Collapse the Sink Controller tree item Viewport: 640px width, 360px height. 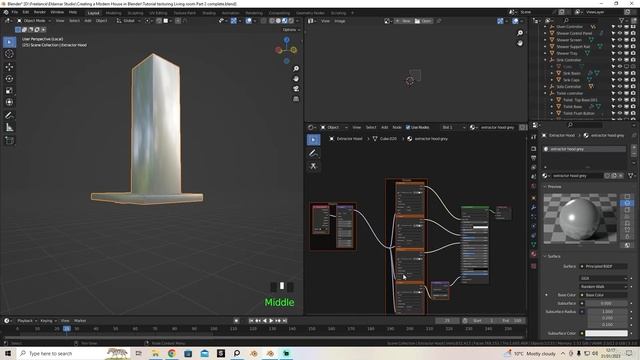545,60
